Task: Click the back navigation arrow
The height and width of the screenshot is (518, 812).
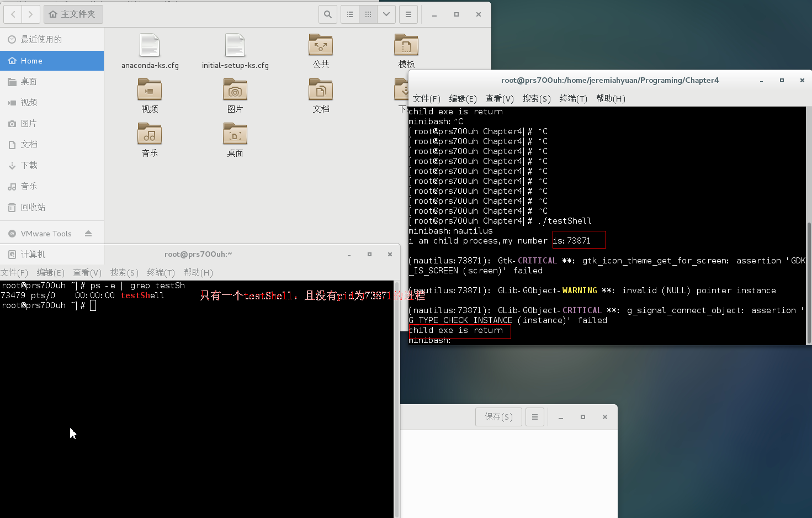Action: pos(12,14)
